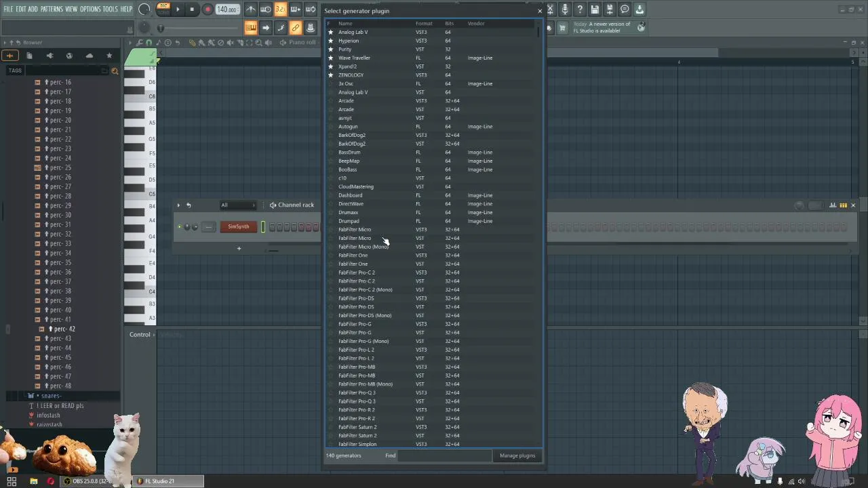This screenshot has width=868, height=488.
Task: Click the SimSynth channel button
Action: click(x=238, y=226)
